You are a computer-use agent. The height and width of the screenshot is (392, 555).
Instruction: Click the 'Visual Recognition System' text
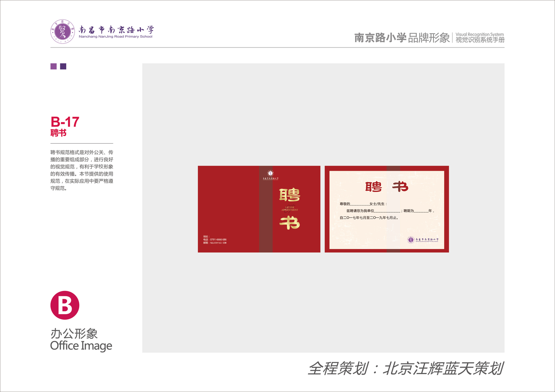(x=479, y=34)
